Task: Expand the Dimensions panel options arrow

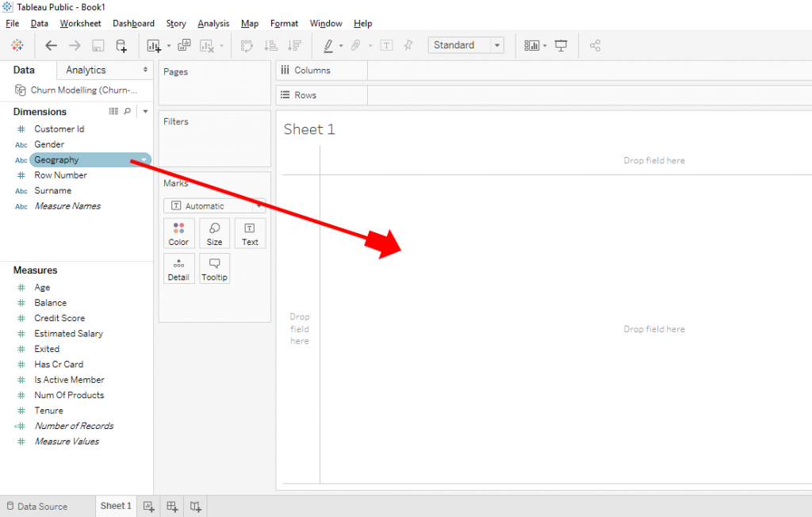Action: pyautogui.click(x=144, y=111)
